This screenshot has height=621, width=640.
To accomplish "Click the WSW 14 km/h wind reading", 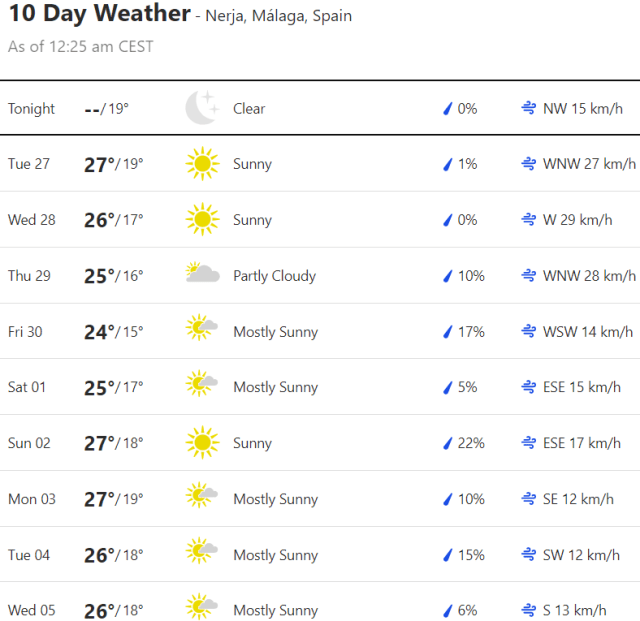I will (x=588, y=332).
